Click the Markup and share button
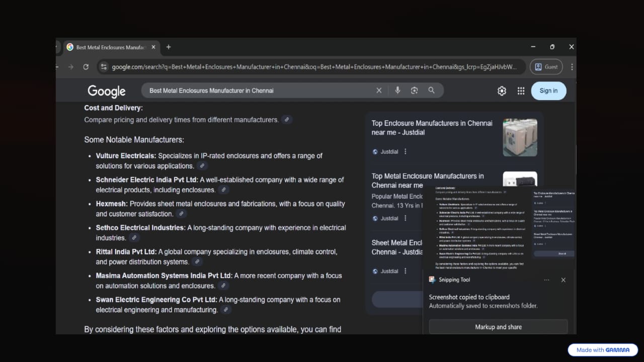 (x=498, y=327)
